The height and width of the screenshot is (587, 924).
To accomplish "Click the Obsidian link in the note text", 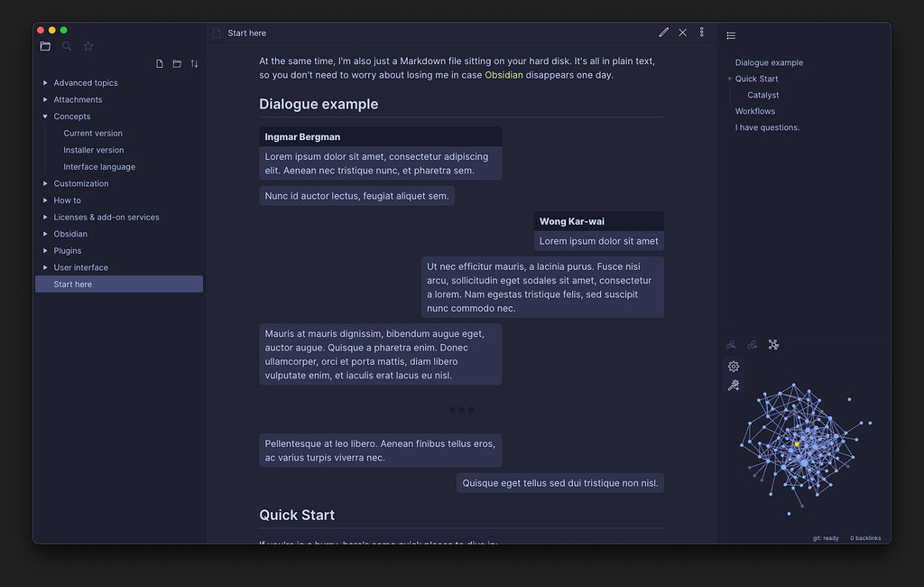I will pyautogui.click(x=504, y=76).
